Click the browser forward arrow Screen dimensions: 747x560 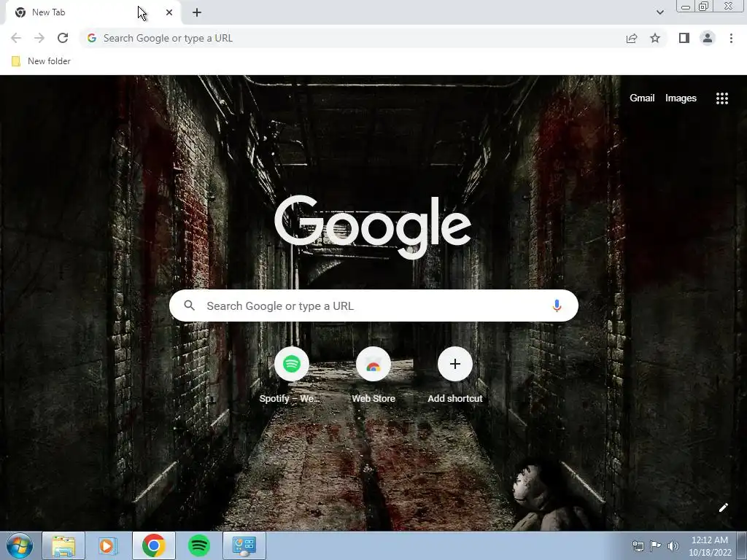pyautogui.click(x=39, y=38)
